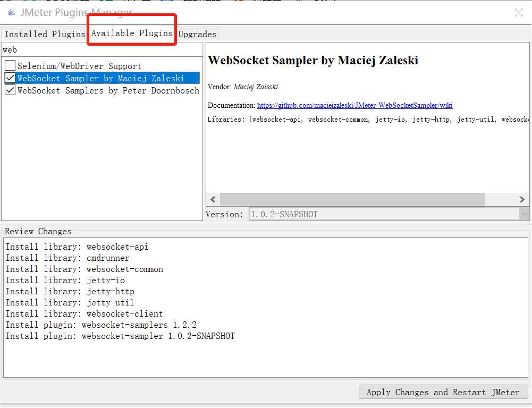The image size is (532, 408).
Task: Click the WebSocket Sampler by Maciej Zaleski heading
Action: pos(313,60)
